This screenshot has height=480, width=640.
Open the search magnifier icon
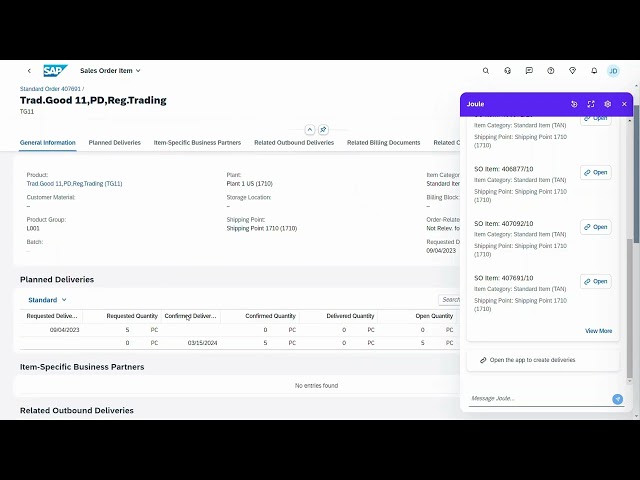click(x=486, y=71)
